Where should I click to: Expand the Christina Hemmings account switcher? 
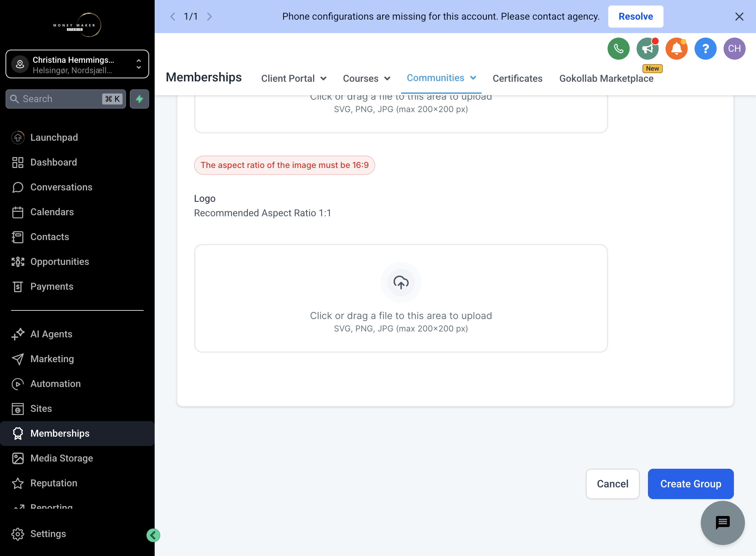pos(77,64)
